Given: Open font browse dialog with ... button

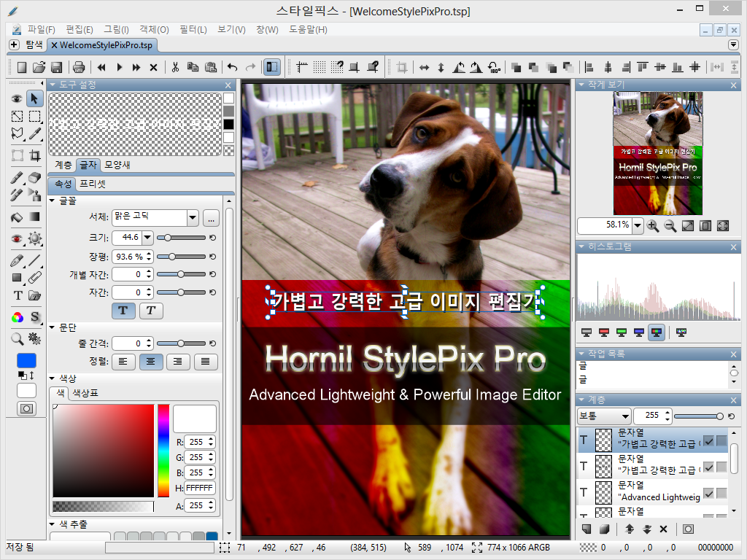Looking at the screenshot, I should (211, 218).
